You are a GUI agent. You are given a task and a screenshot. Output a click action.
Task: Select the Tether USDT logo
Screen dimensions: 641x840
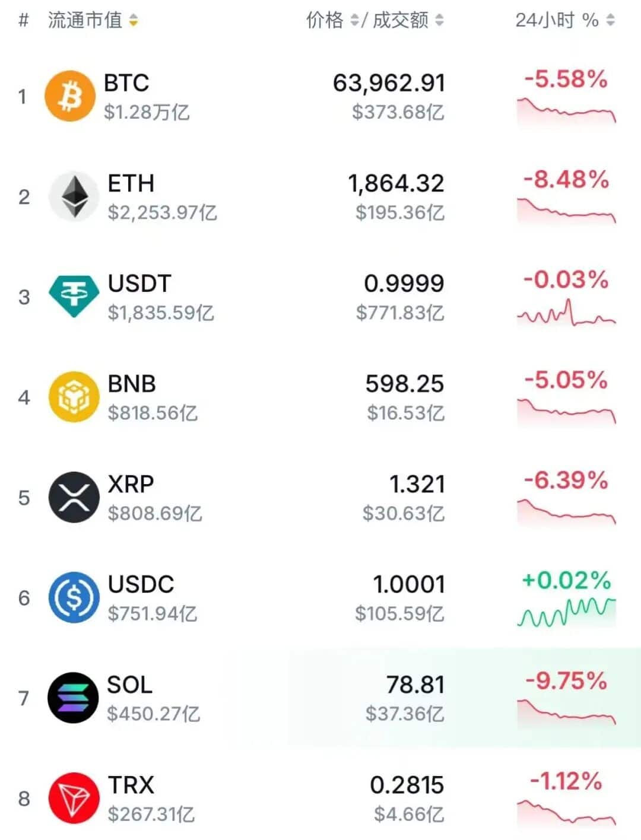point(74,296)
